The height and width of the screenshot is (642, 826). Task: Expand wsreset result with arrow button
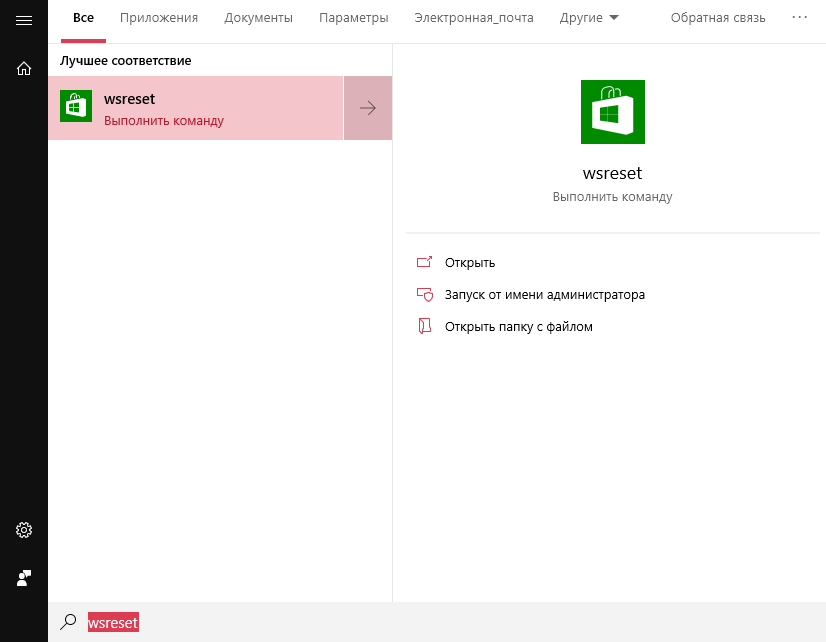(x=368, y=108)
